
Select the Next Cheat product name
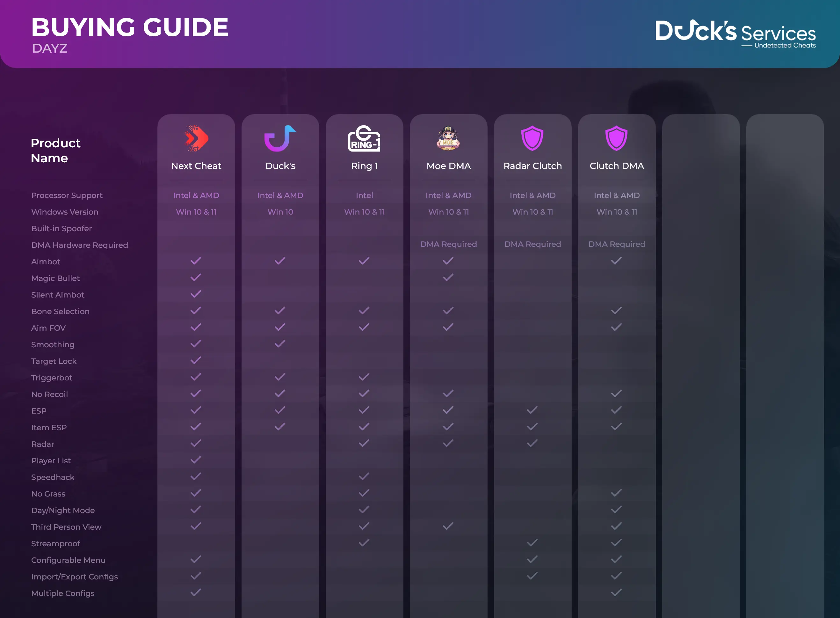pyautogui.click(x=196, y=166)
